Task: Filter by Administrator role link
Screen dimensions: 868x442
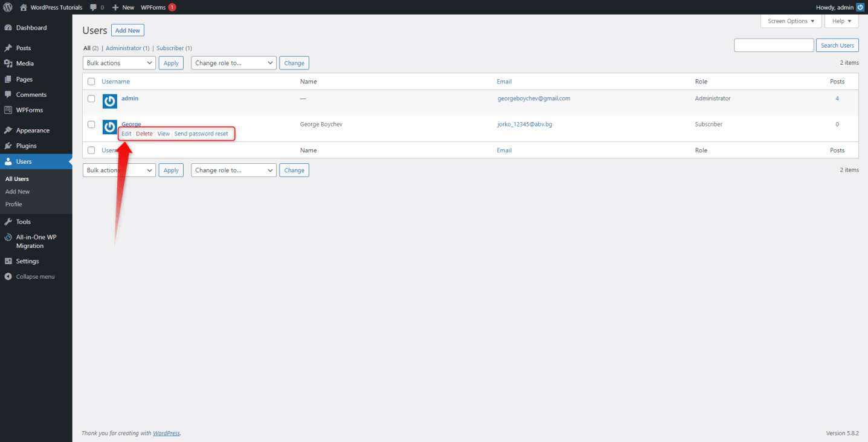Action: tap(123, 48)
